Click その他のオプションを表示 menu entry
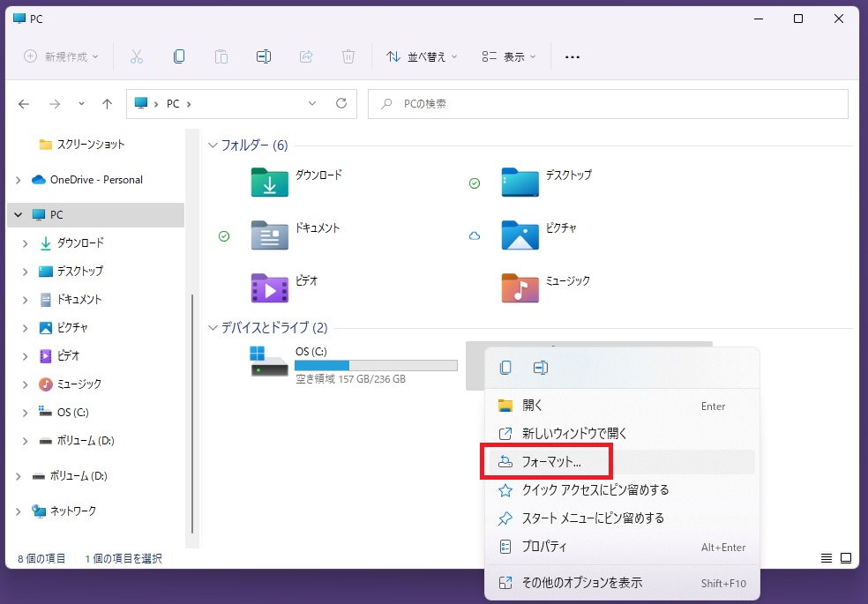Image resolution: width=868 pixels, height=604 pixels. (x=581, y=583)
